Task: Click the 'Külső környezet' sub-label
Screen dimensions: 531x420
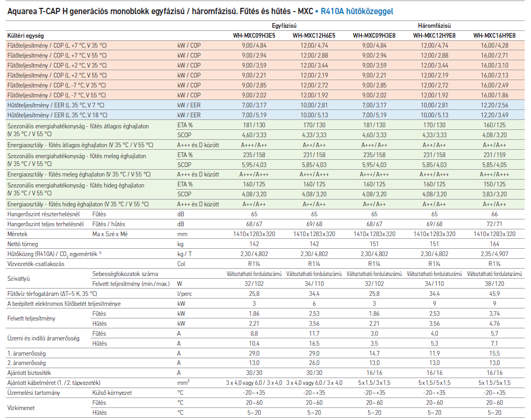Action: (112, 393)
